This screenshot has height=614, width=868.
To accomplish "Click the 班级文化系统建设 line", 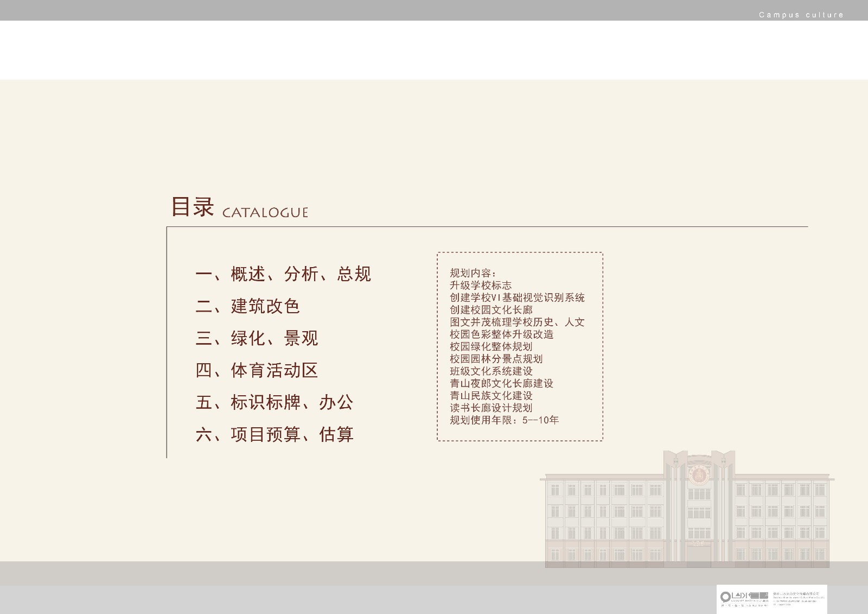I will pyautogui.click(x=491, y=371).
